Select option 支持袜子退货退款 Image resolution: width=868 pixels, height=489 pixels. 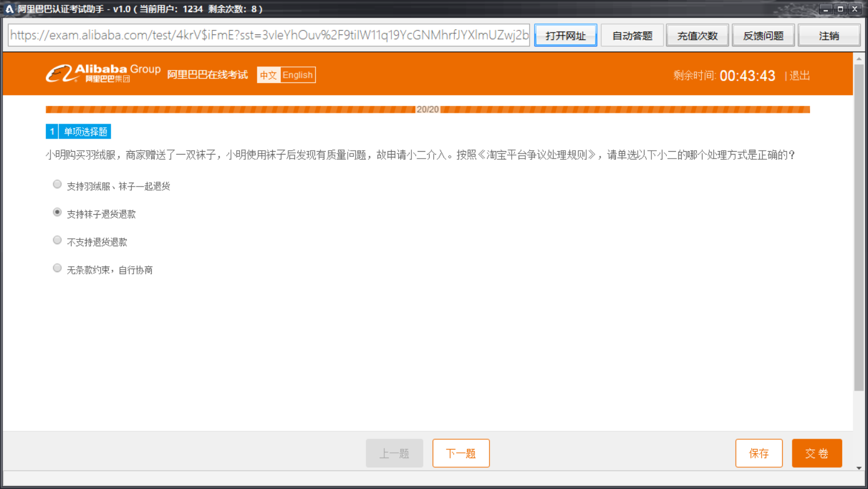pos(57,212)
